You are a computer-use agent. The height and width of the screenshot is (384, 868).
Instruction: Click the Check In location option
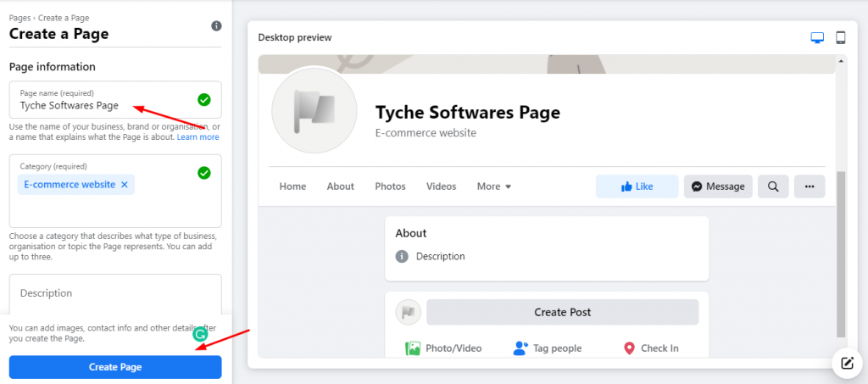[650, 348]
